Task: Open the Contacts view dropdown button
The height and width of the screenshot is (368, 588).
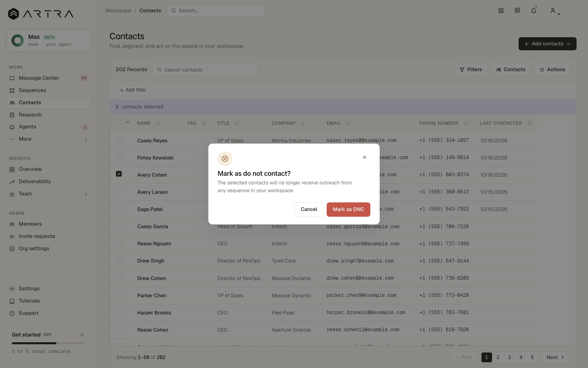Action: pos(510,70)
